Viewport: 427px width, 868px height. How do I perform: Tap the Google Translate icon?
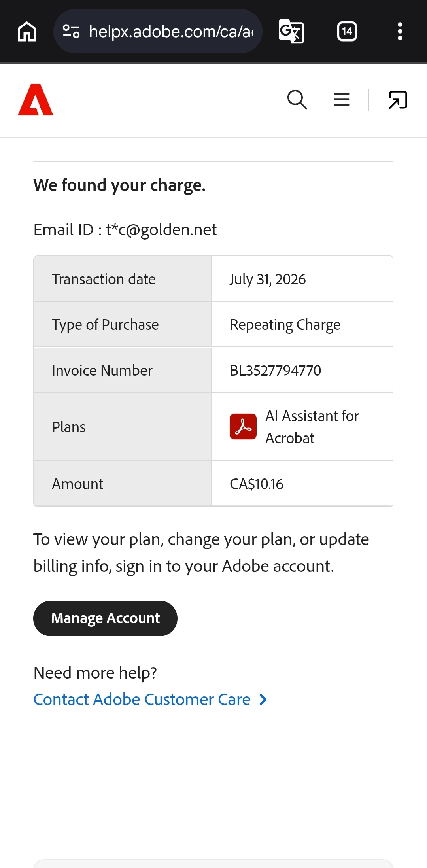coord(291,31)
